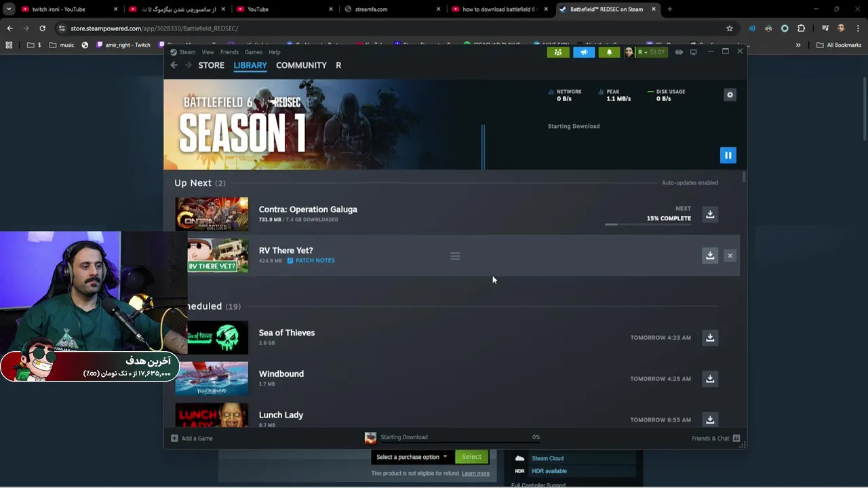The width and height of the screenshot is (868, 488).
Task: Click the Steam VR headset icon
Action: 679,52
